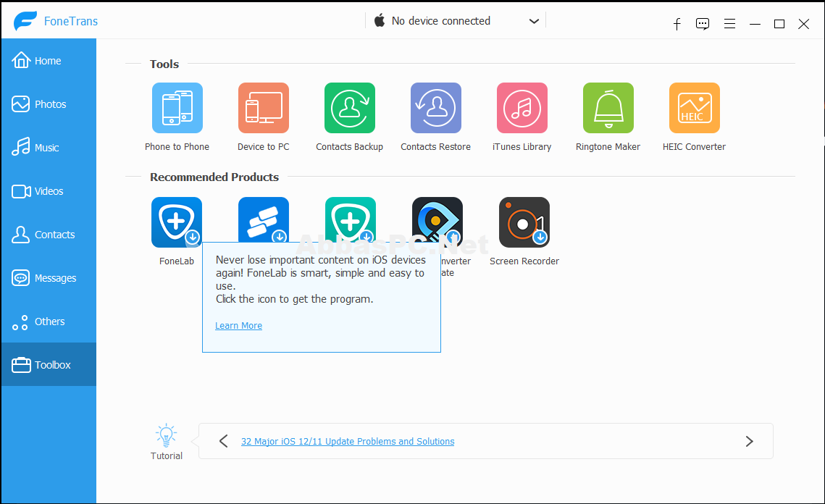The width and height of the screenshot is (825, 504).
Task: Click the teal shield product icon
Action: 351,220
